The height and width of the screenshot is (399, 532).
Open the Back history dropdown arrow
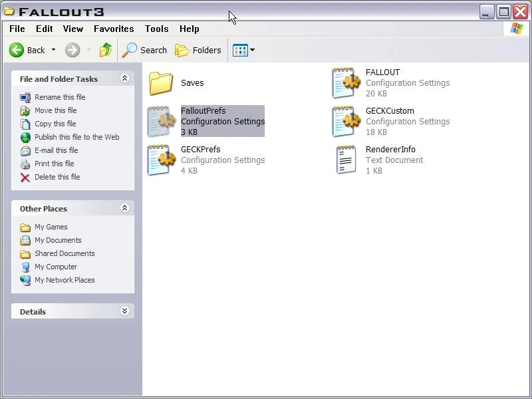(54, 50)
